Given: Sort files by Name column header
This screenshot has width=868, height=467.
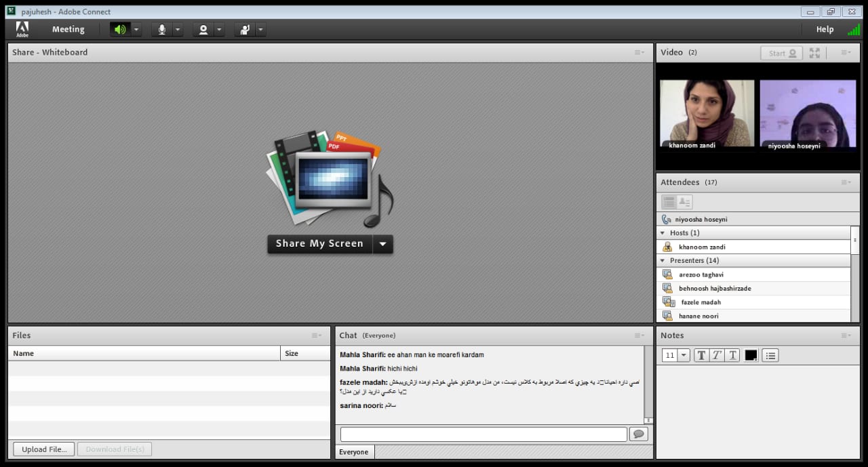Looking at the screenshot, I should pyautogui.click(x=144, y=353).
